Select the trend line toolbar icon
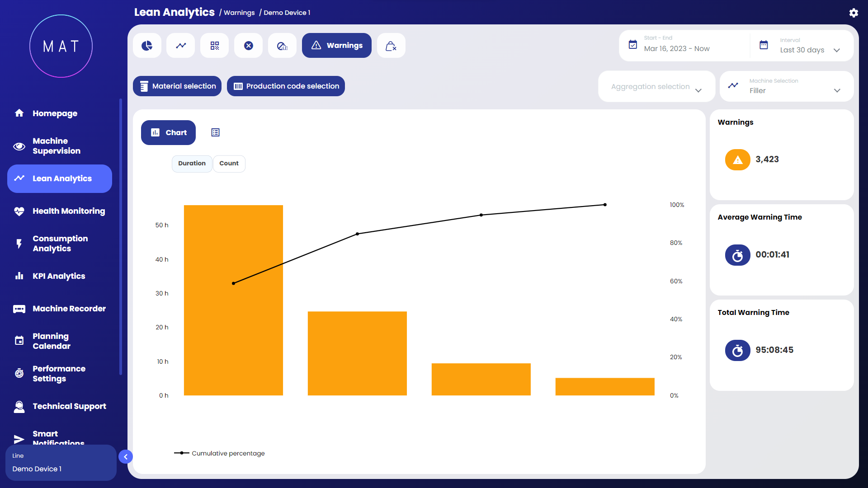868x488 pixels. [x=181, y=46]
